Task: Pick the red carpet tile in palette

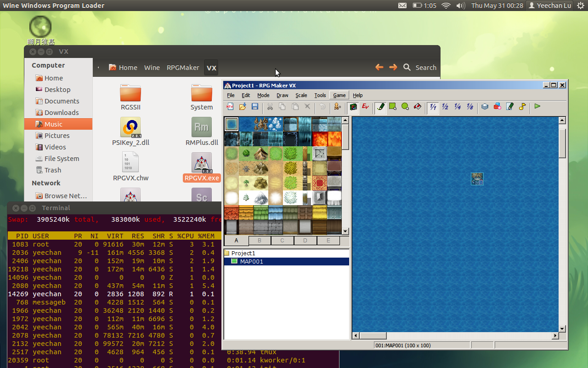Action: (320, 183)
